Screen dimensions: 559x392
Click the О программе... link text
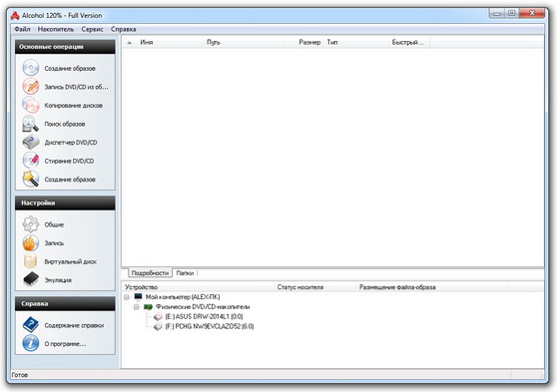coord(65,343)
